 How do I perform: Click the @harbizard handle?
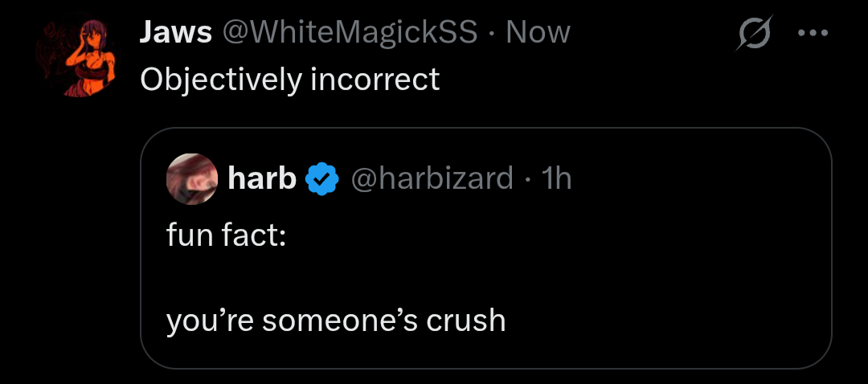432,178
